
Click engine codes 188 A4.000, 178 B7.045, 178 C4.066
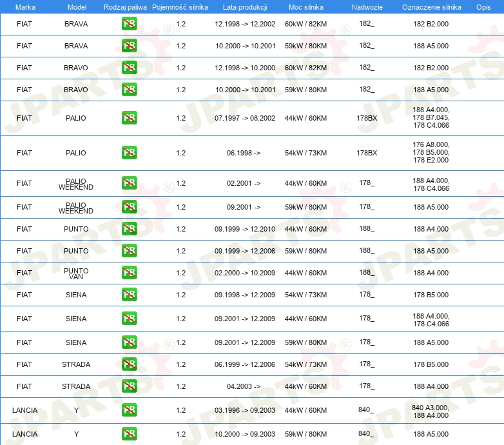tap(431, 117)
